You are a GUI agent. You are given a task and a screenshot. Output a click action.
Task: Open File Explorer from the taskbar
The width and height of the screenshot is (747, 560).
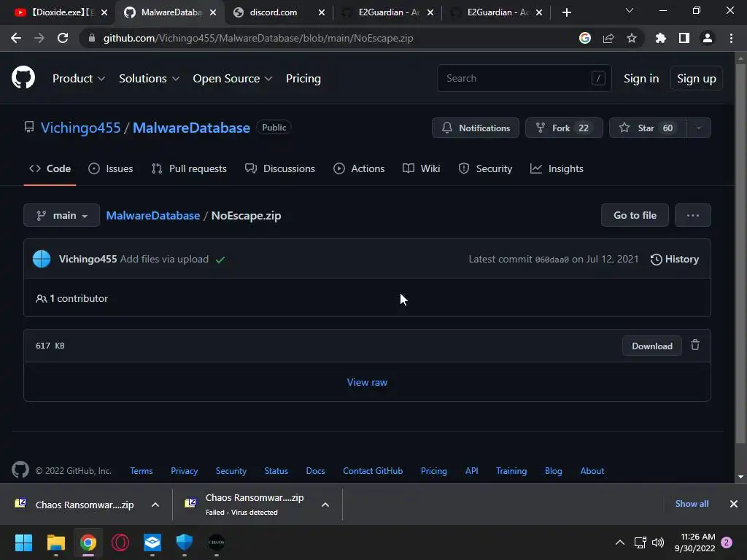click(55, 542)
